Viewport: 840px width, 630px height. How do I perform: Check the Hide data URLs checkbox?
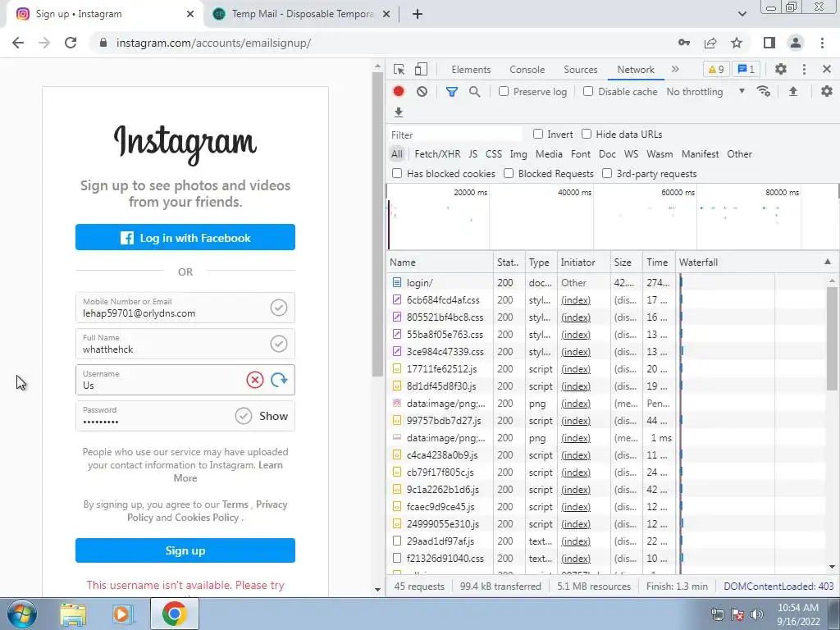pos(587,134)
